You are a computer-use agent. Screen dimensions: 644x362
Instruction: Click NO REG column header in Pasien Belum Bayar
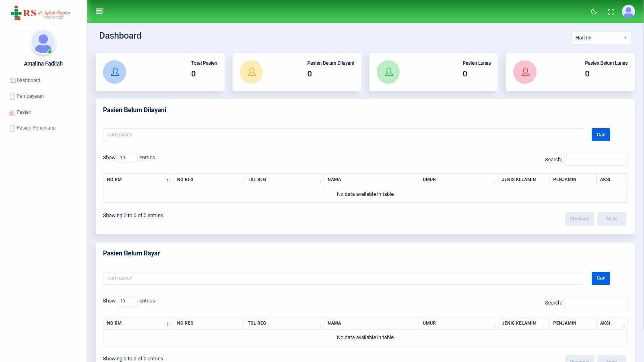click(208, 323)
